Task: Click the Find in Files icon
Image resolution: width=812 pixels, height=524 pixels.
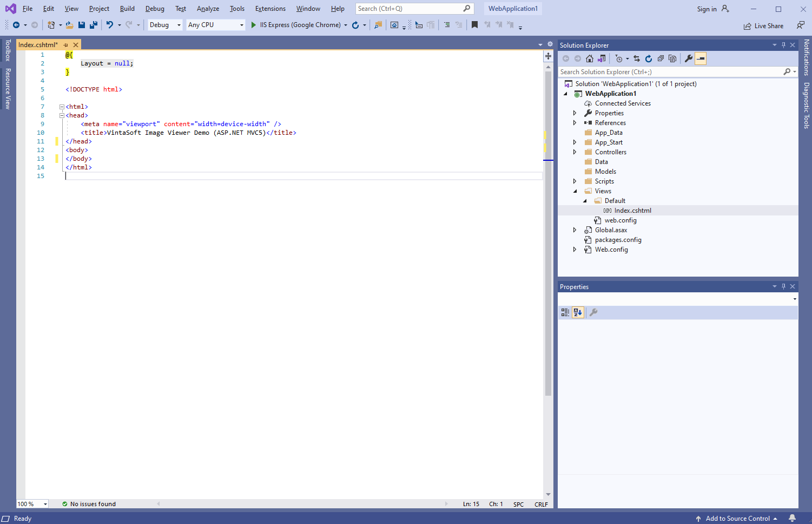Action: point(378,25)
